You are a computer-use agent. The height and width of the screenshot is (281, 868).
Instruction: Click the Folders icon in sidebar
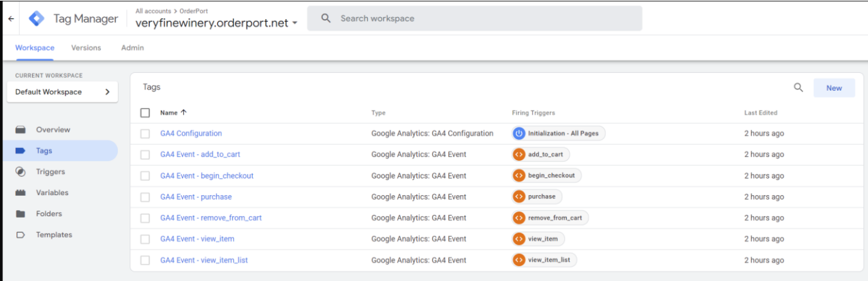click(x=20, y=213)
